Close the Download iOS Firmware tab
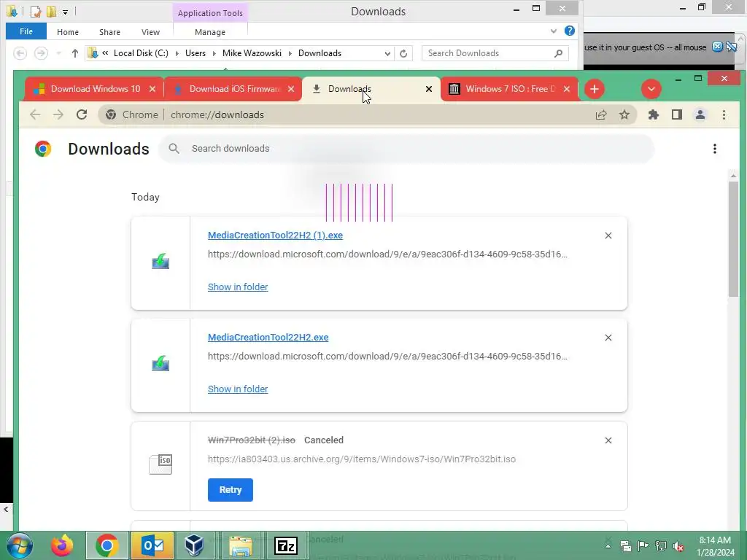Viewport: 747px width, 560px height. click(291, 89)
